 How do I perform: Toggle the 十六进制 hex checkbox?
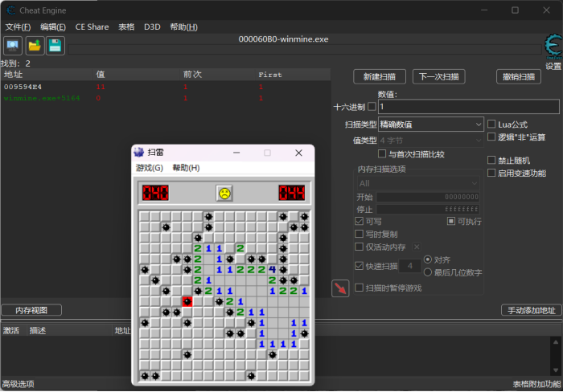click(x=372, y=107)
